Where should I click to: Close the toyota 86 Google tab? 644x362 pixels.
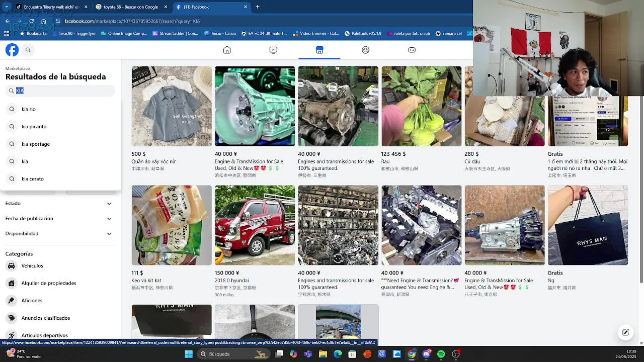[166, 7]
